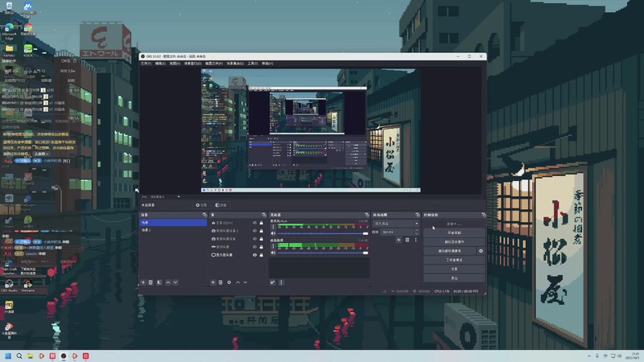Open the 工具 menu
644x362 pixels.
(253, 64)
